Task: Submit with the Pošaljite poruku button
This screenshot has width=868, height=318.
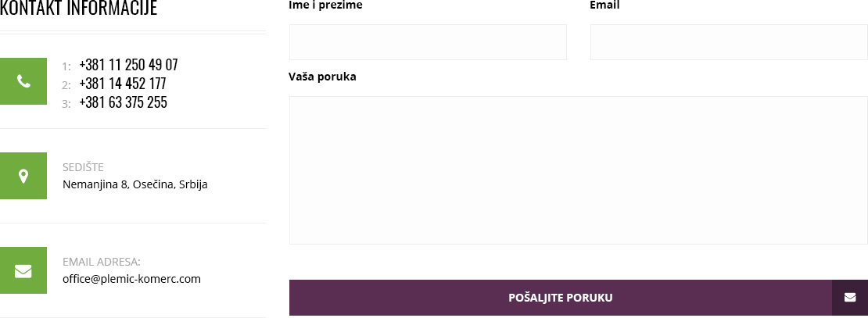Action: pyautogui.click(x=560, y=298)
